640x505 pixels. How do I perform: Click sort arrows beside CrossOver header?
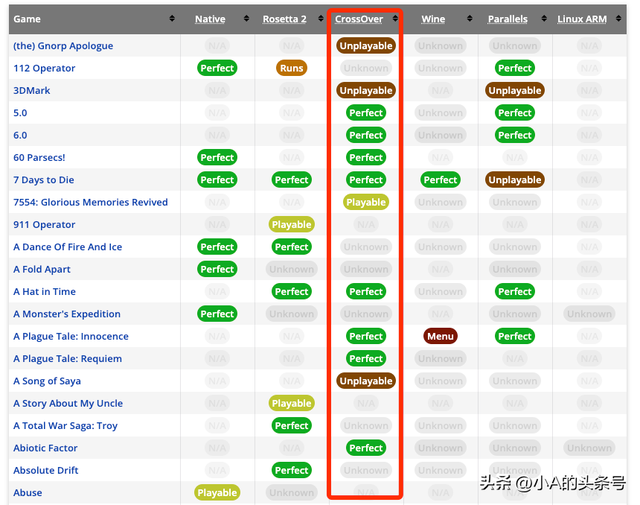coord(395,18)
